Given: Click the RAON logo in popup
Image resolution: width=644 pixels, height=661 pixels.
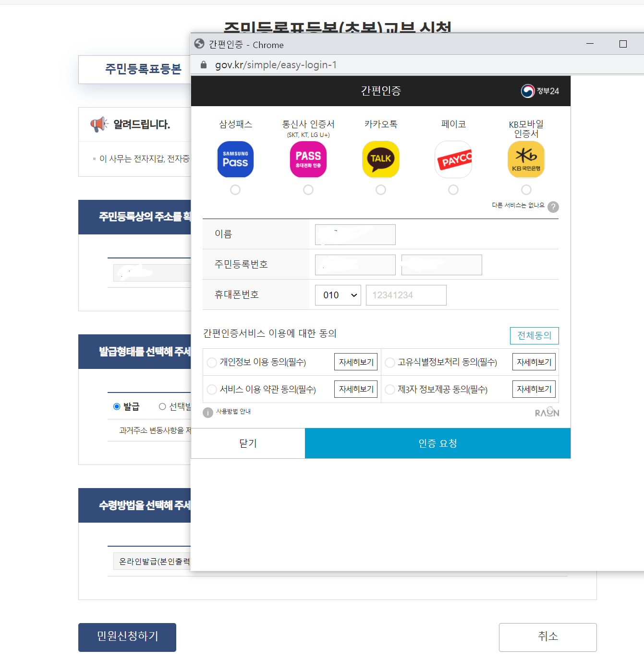Looking at the screenshot, I should [547, 412].
